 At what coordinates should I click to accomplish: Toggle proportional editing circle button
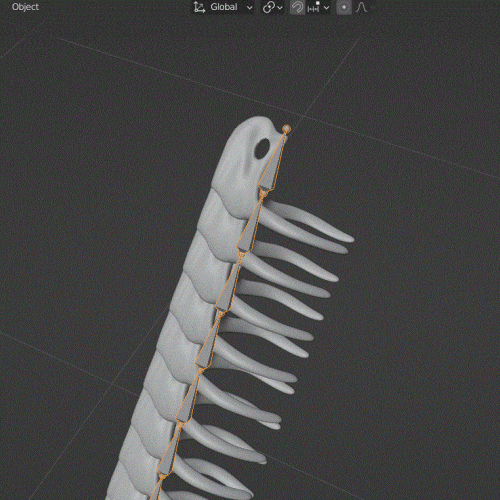pyautogui.click(x=344, y=7)
